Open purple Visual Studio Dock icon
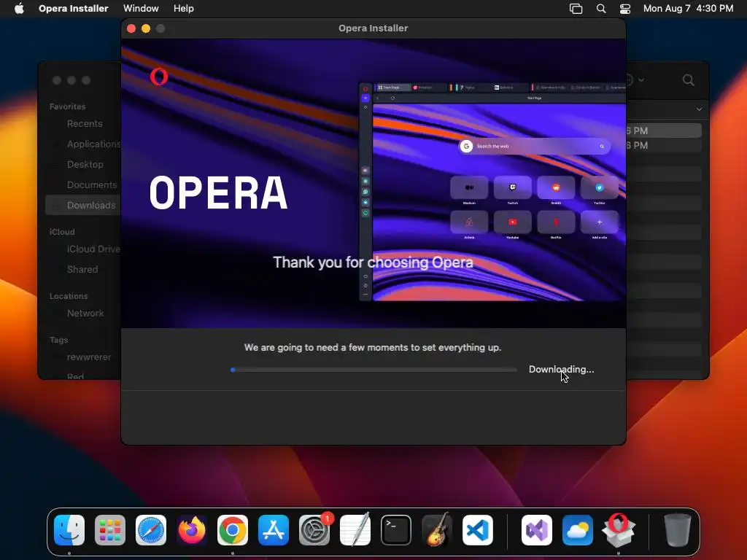The height and width of the screenshot is (560, 747). (537, 530)
